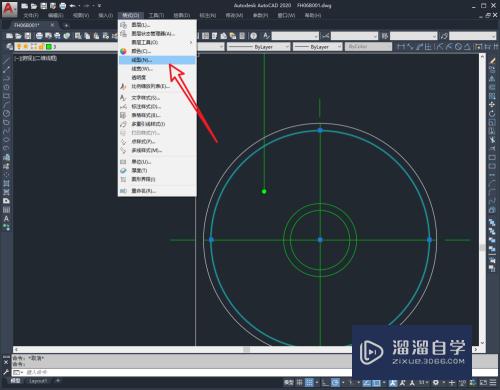Select the Table tool in draw toolbar
The width and height of the screenshot is (500, 390).
6,210
